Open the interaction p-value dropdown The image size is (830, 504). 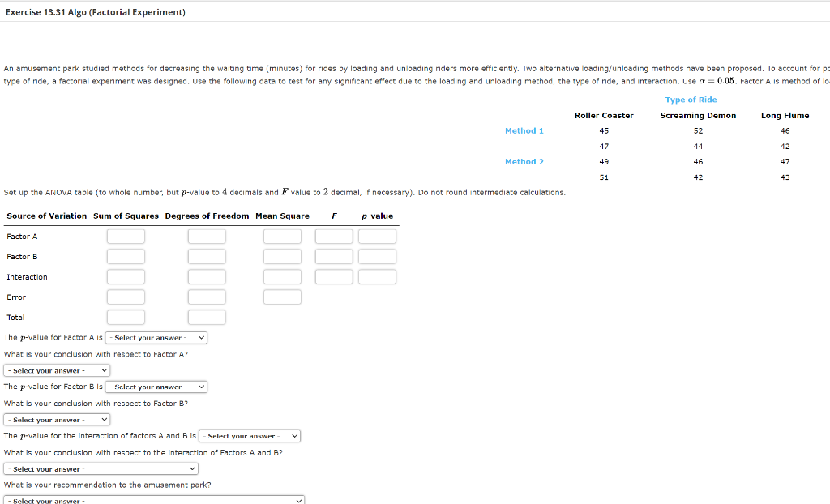250,435
